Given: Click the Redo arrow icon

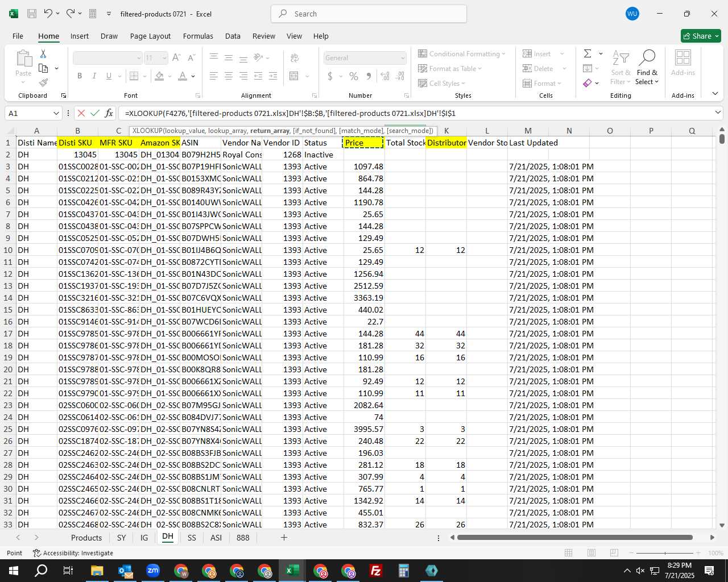Looking at the screenshot, I should point(71,14).
